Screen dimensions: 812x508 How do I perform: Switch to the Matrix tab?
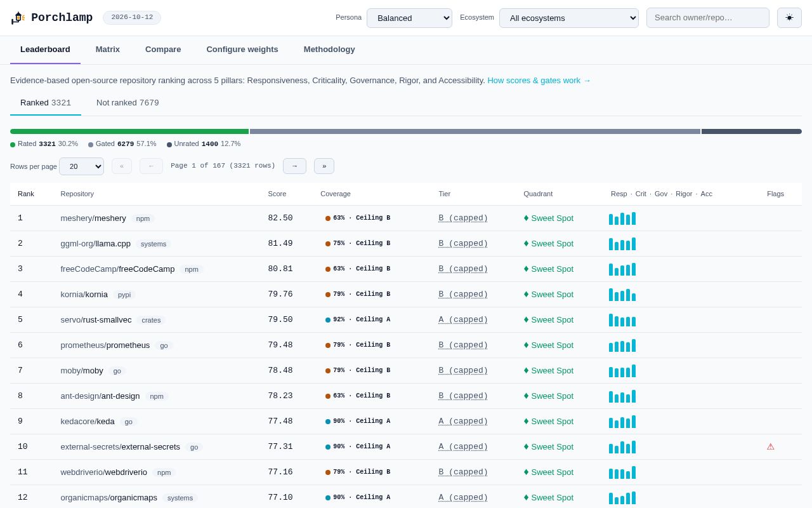click(108, 50)
